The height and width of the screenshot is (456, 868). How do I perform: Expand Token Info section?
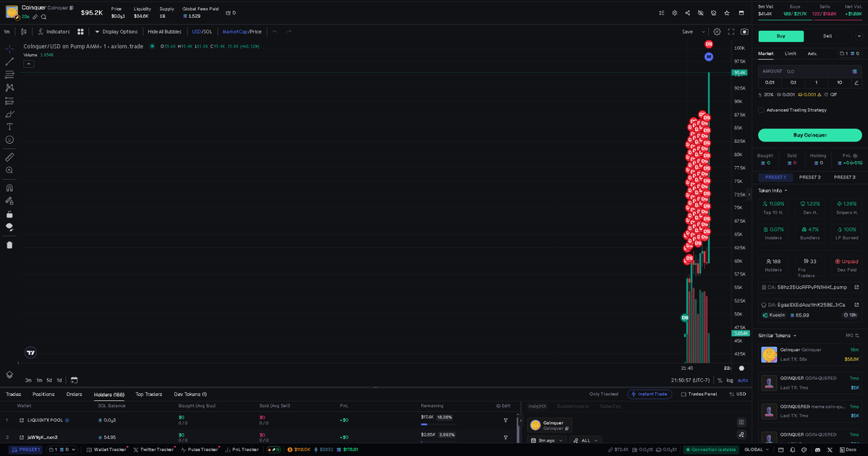tap(773, 191)
